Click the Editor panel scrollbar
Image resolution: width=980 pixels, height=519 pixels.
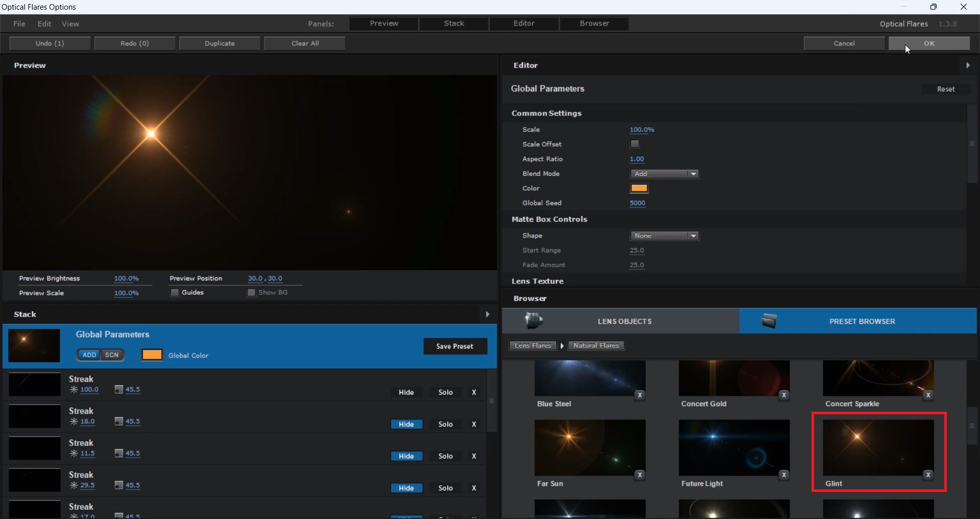pyautogui.click(x=972, y=144)
